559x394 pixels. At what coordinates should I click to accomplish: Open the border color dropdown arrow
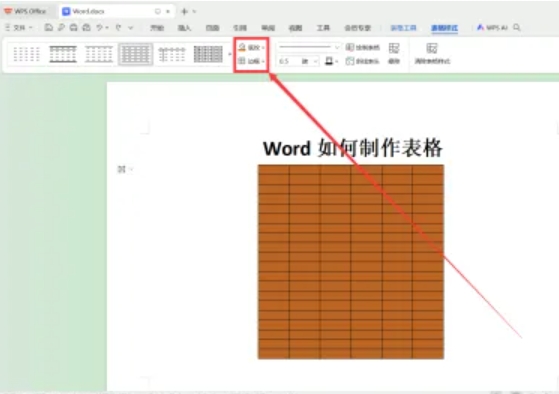pos(337,62)
